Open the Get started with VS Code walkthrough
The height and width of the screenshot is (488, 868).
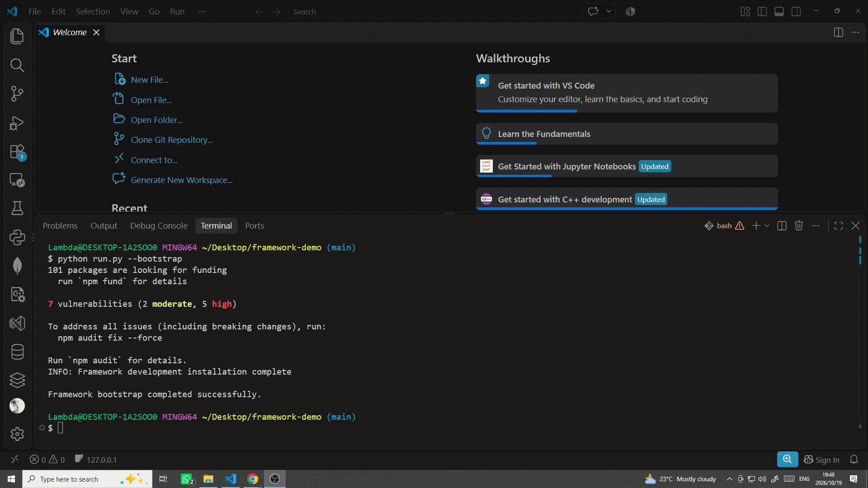[627, 93]
